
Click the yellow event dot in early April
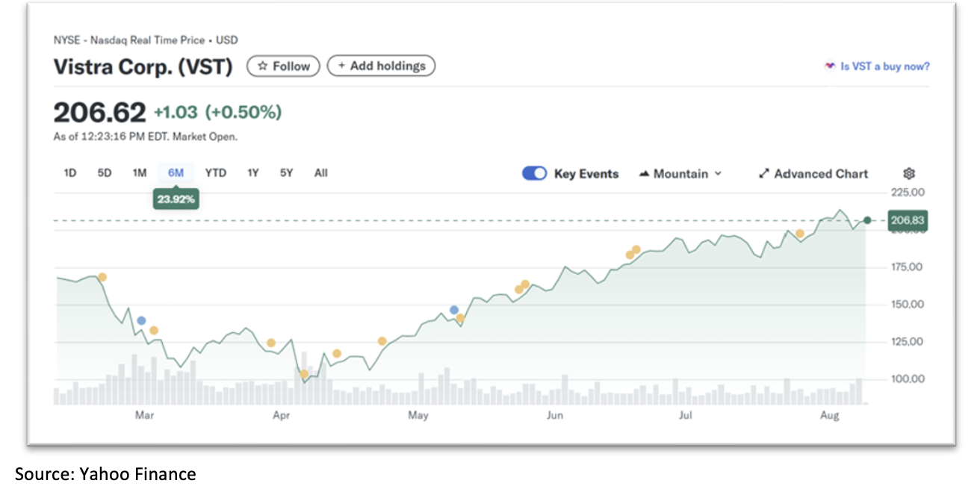click(303, 374)
